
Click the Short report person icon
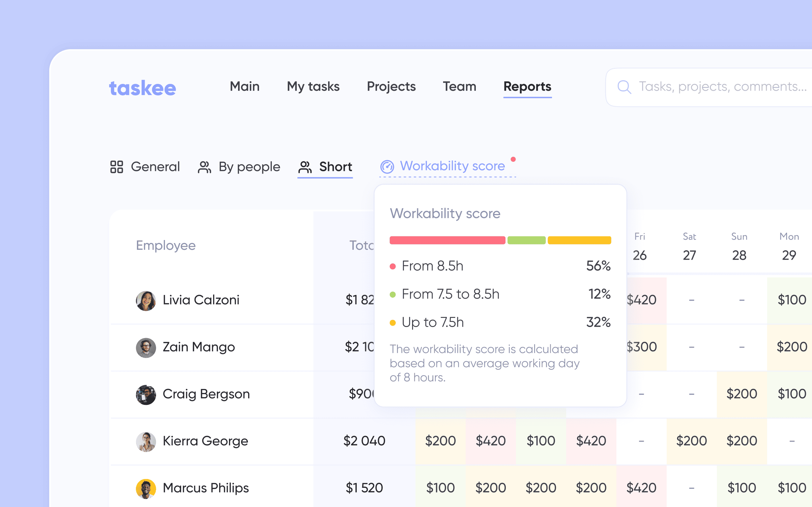pos(305,167)
